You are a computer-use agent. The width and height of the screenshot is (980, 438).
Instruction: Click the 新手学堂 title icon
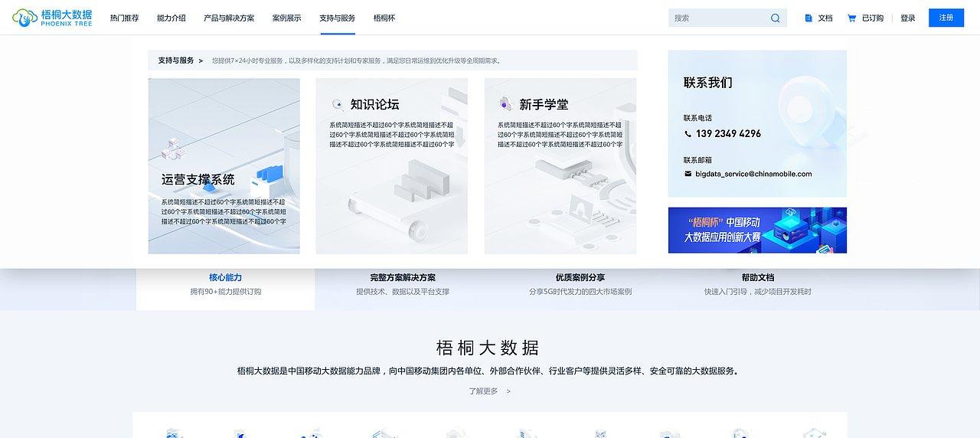pos(505,103)
